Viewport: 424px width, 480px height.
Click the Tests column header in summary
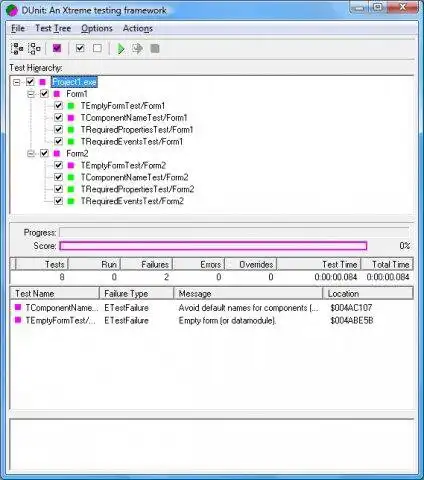(42, 264)
